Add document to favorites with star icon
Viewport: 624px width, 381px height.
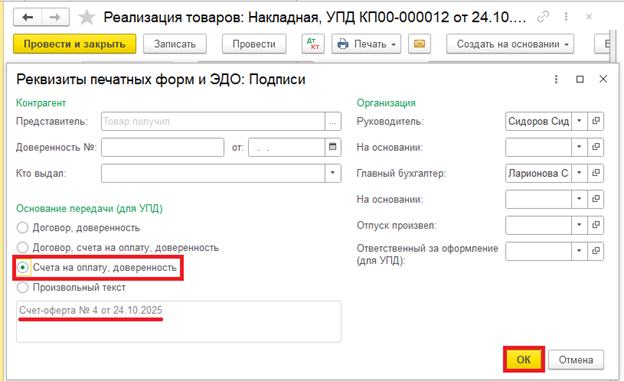pos(86,18)
